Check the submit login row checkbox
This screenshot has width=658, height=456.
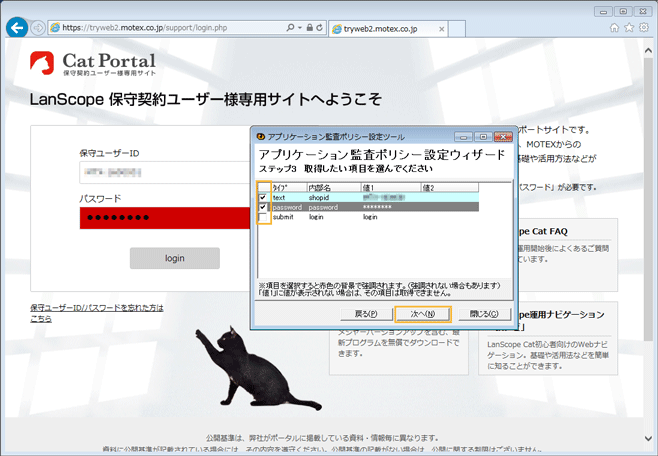pyautogui.click(x=263, y=217)
